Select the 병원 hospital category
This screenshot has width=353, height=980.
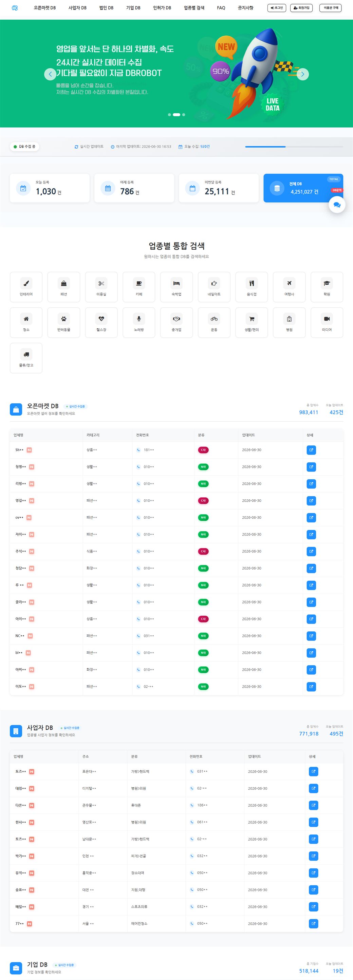pyautogui.click(x=290, y=322)
